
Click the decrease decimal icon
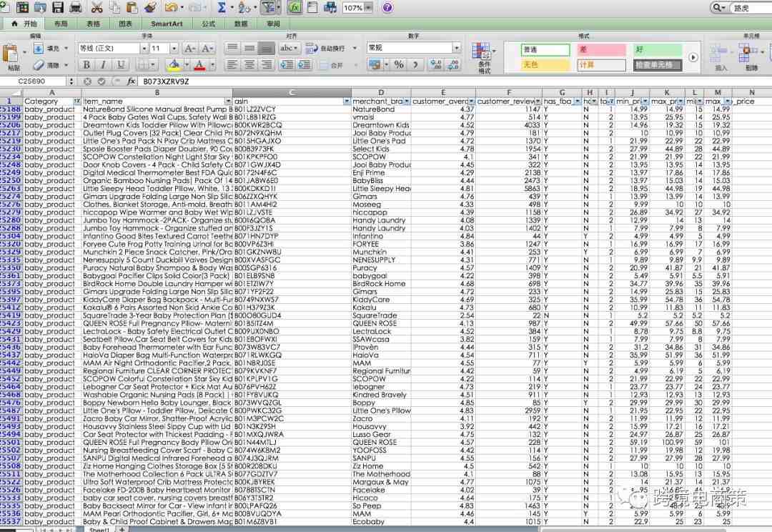(x=453, y=64)
